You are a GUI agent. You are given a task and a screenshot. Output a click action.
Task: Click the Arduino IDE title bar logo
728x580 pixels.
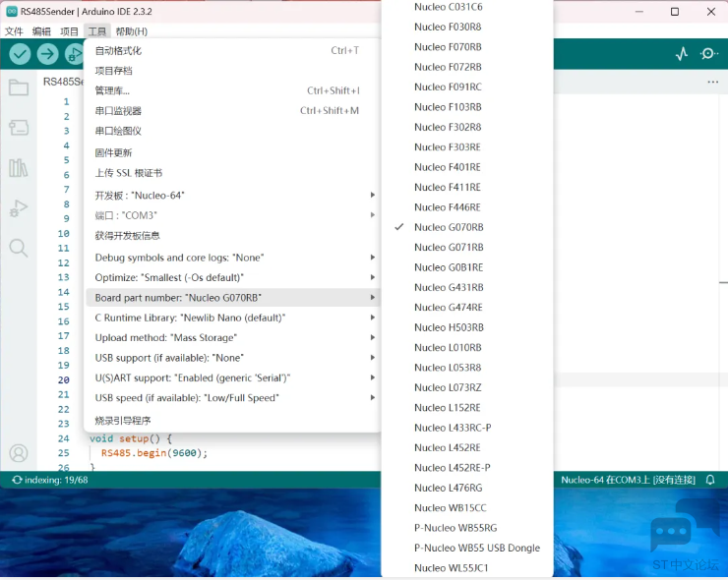click(12, 11)
